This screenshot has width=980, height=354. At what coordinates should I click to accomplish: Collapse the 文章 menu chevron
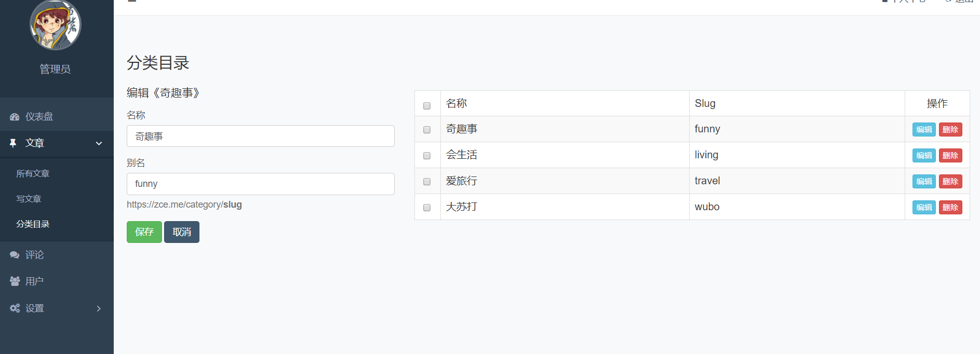pos(99,143)
